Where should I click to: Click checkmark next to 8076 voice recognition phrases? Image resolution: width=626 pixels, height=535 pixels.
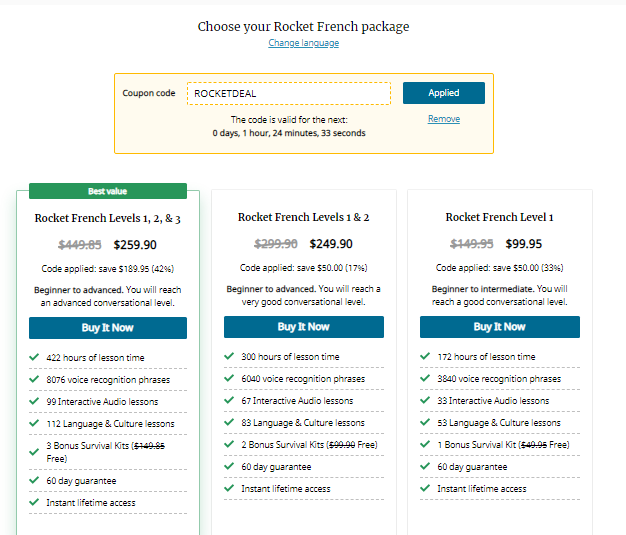(x=35, y=379)
